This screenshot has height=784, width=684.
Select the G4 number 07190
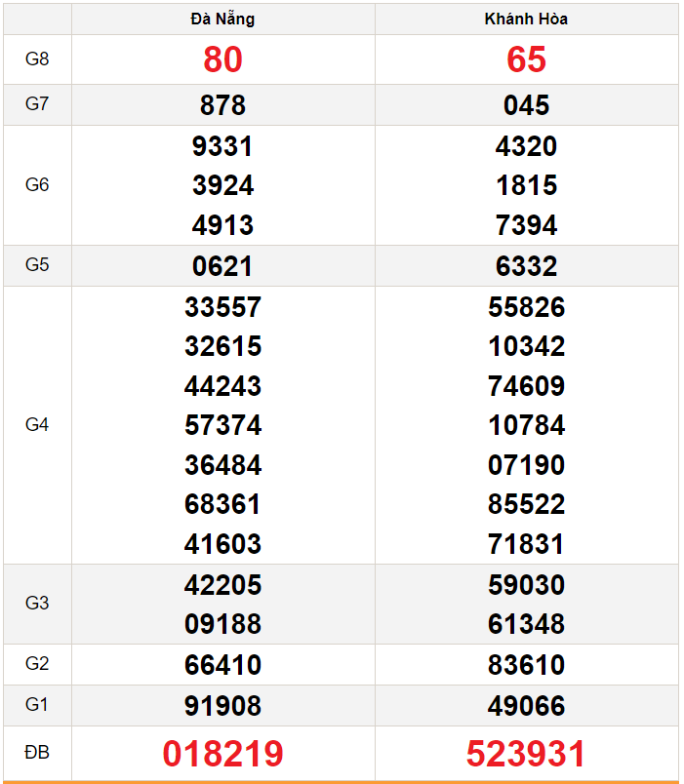coord(526,464)
